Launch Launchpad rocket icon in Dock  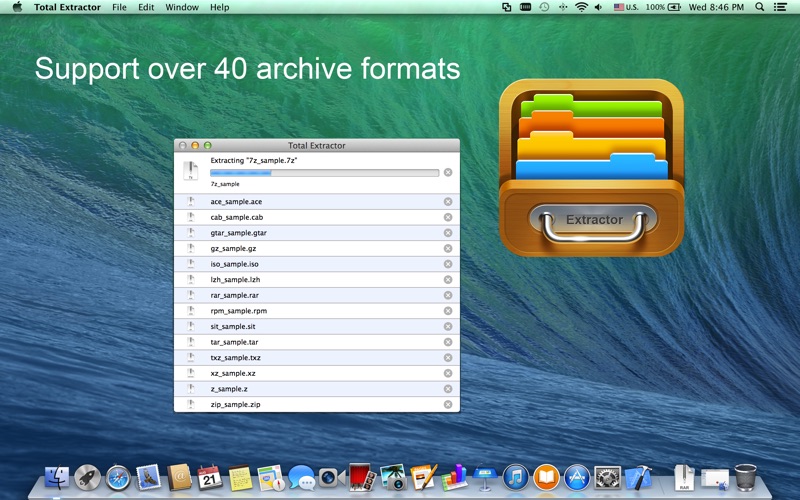87,478
